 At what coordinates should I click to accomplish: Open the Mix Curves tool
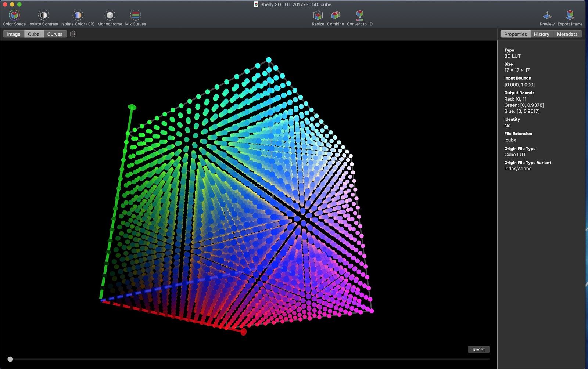136,17
